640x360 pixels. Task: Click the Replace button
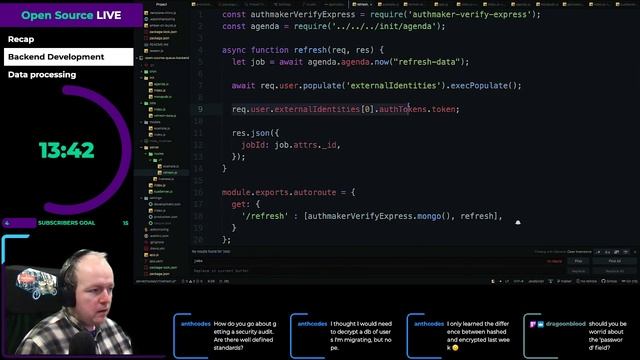coord(578,271)
